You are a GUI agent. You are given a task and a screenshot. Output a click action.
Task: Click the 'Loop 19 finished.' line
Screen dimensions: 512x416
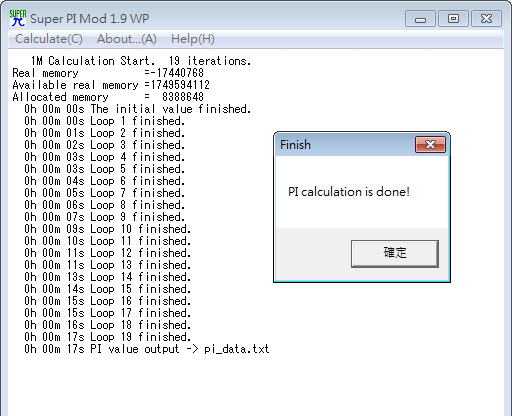tap(107, 337)
